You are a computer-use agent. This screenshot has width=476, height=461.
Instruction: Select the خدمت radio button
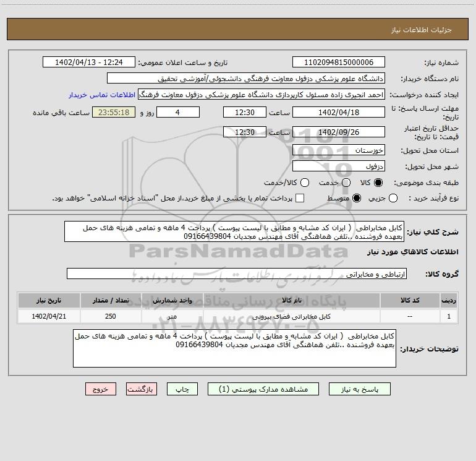click(x=346, y=183)
